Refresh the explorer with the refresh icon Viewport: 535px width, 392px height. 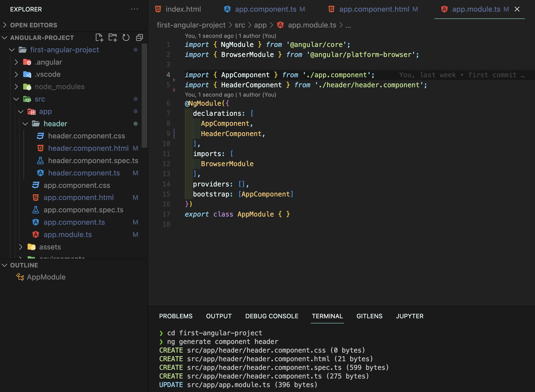coord(126,38)
